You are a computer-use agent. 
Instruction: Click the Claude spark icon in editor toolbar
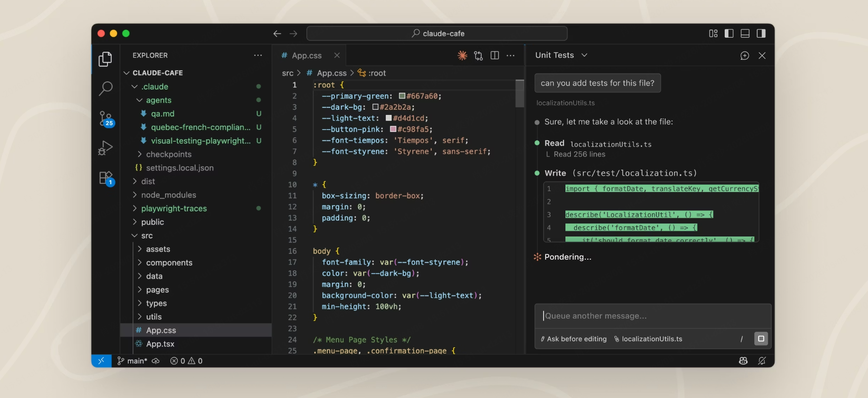coord(462,56)
